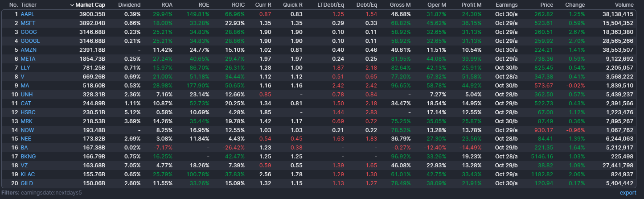Viewport: 644px width, 199px height.
Task: Click the export link
Action: click(x=628, y=192)
